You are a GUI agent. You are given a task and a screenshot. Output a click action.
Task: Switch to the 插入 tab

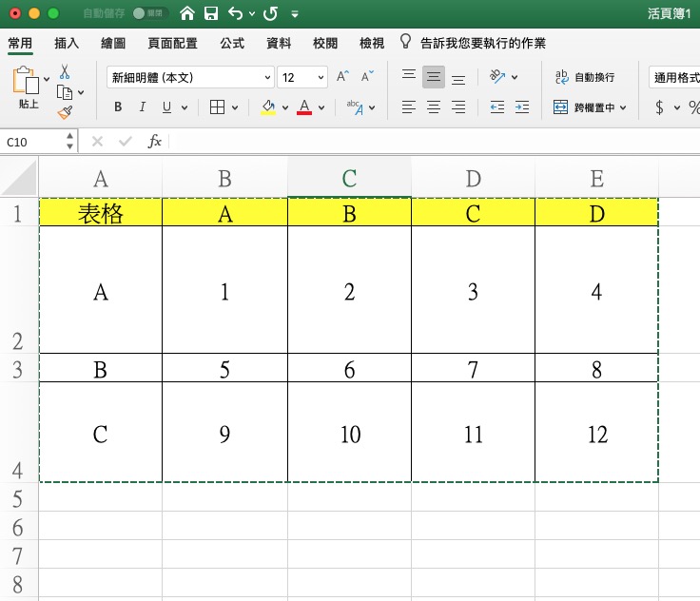(x=67, y=44)
